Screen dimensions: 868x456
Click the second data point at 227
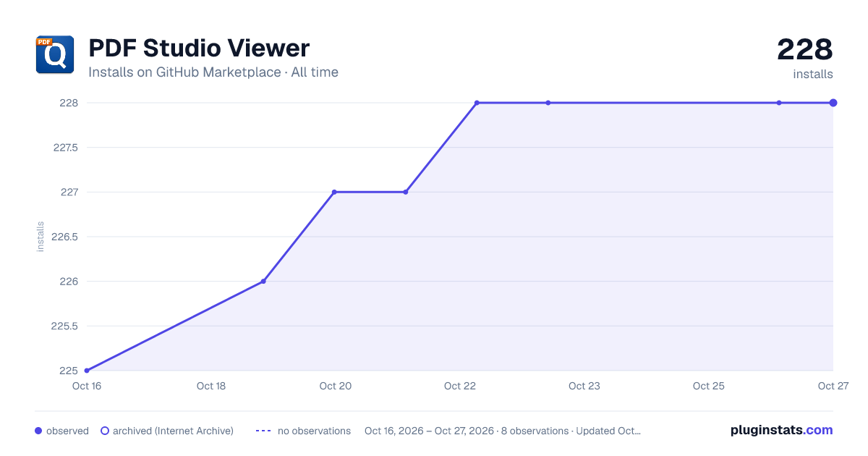point(406,192)
